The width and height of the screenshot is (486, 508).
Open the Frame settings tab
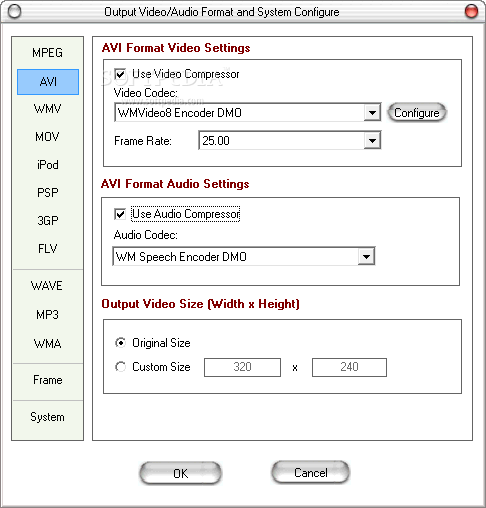(x=48, y=380)
